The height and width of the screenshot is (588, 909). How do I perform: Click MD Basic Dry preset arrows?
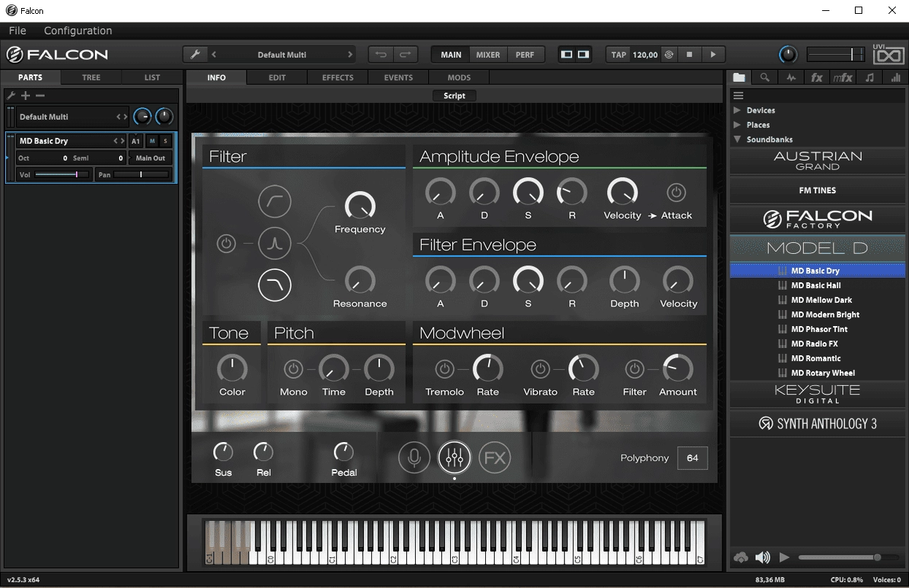click(119, 141)
